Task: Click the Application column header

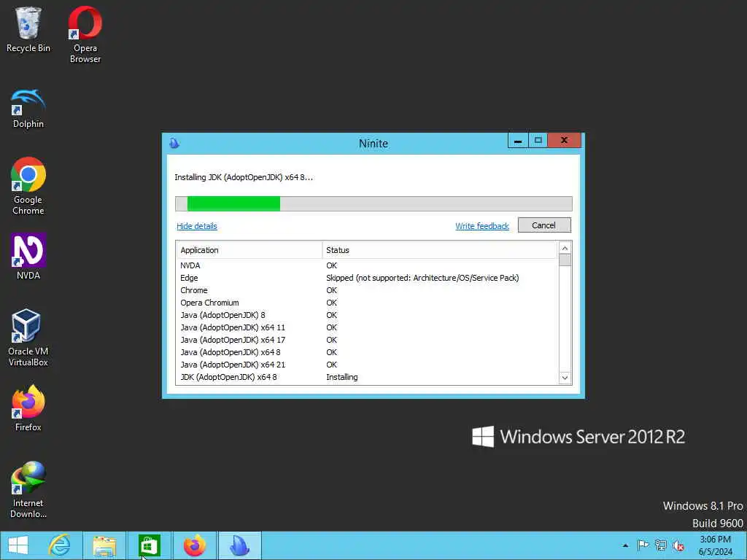Action: pyautogui.click(x=249, y=250)
